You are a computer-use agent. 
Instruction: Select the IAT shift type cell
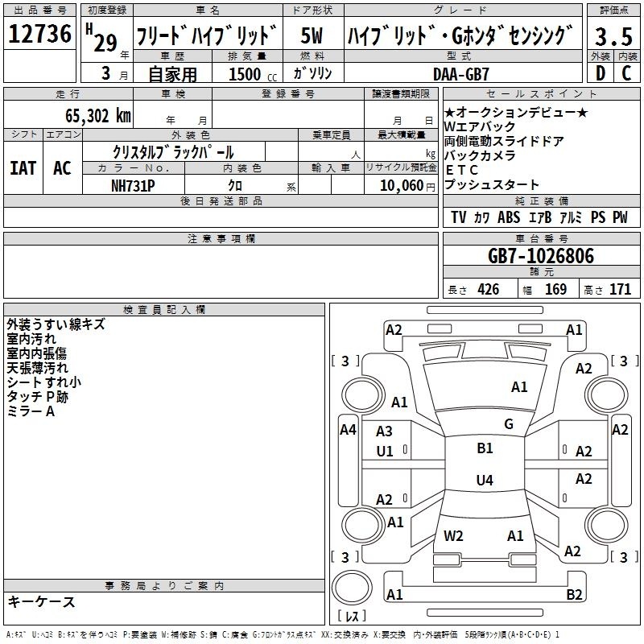click(23, 167)
